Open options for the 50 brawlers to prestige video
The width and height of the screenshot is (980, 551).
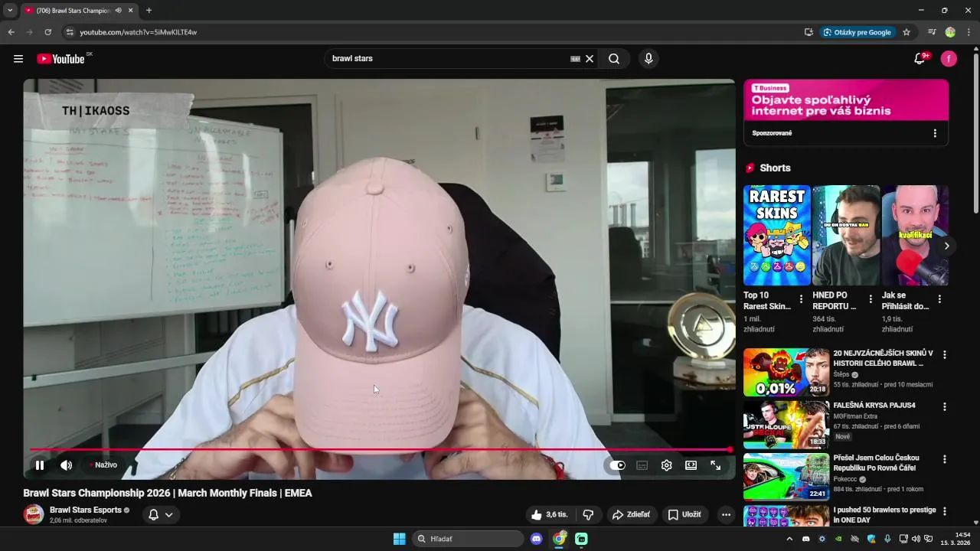945,511
